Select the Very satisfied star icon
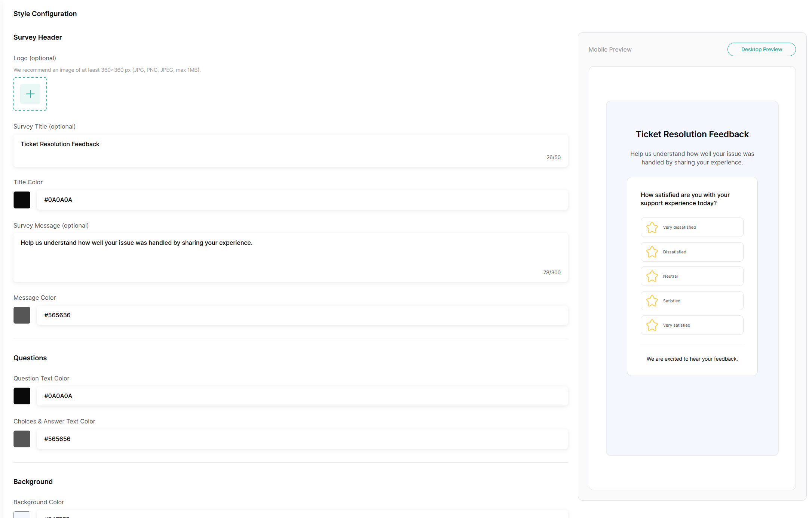Image resolution: width=812 pixels, height=518 pixels. (x=652, y=325)
